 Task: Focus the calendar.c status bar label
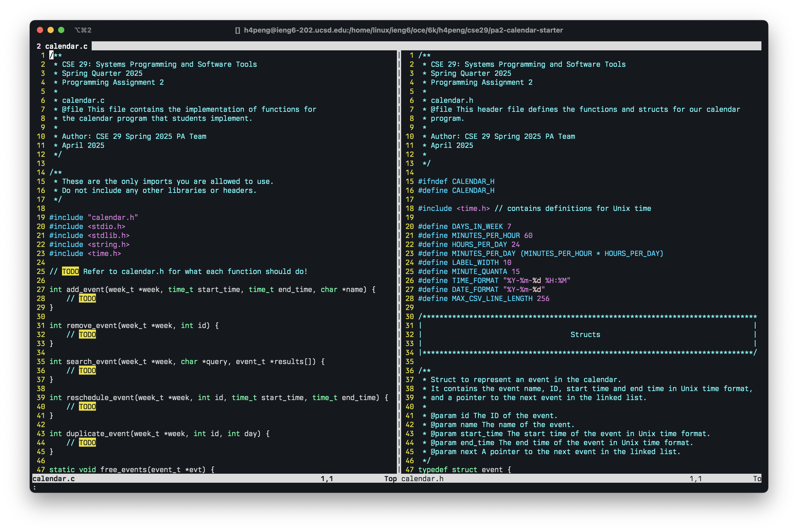point(54,478)
